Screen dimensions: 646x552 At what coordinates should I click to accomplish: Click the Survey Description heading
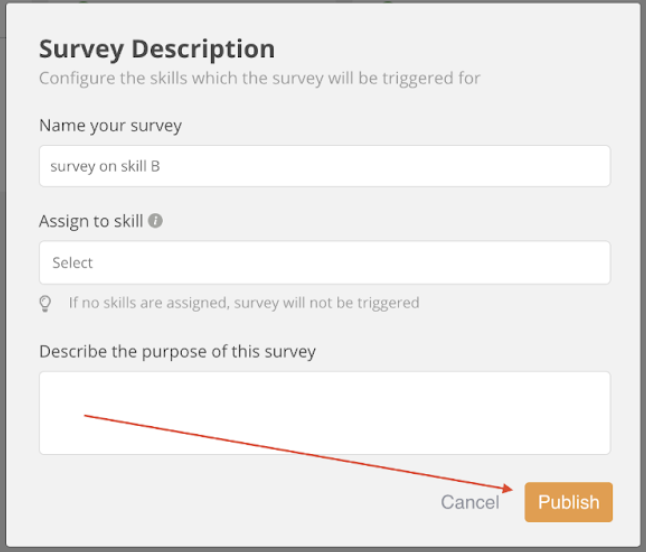[157, 49]
